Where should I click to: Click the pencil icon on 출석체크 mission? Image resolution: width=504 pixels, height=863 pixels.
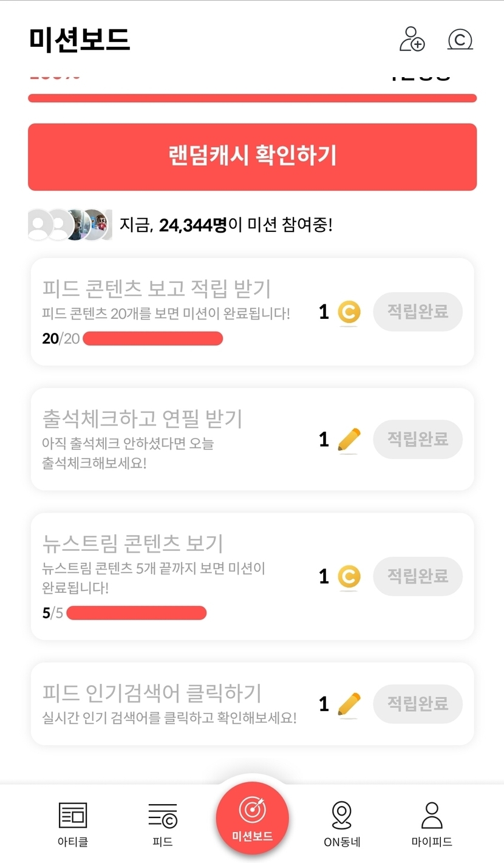[349, 439]
